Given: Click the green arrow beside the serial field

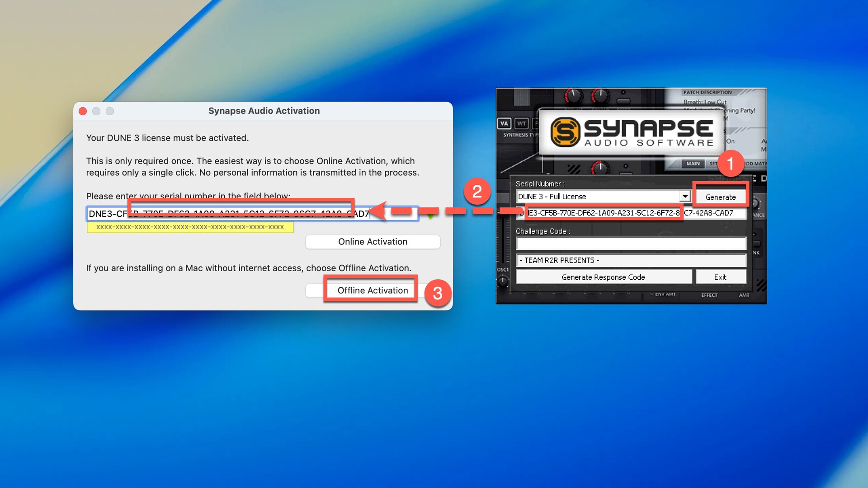Looking at the screenshot, I should tap(430, 216).
